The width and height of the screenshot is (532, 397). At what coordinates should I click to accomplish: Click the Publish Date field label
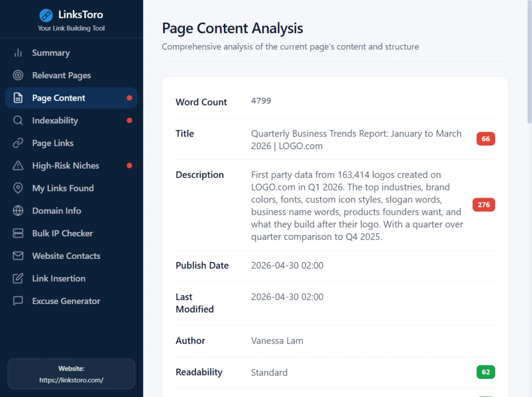coord(202,266)
